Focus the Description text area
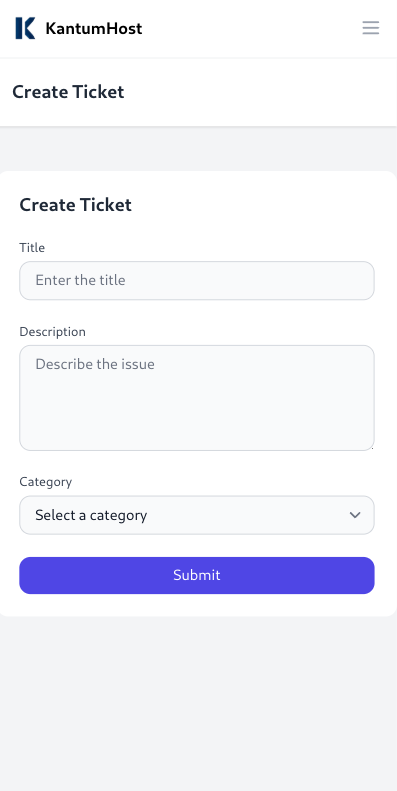The width and height of the screenshot is (397, 791). pyautogui.click(x=197, y=398)
